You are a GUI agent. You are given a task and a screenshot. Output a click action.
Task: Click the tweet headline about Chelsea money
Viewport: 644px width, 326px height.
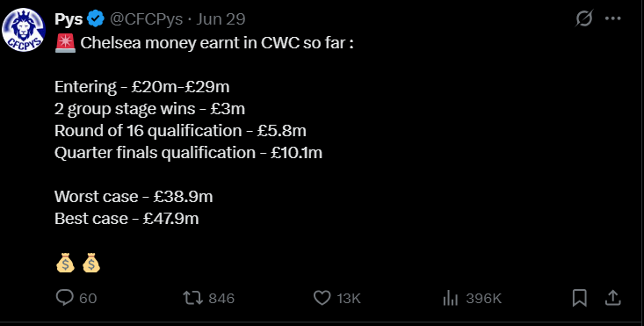(204, 43)
